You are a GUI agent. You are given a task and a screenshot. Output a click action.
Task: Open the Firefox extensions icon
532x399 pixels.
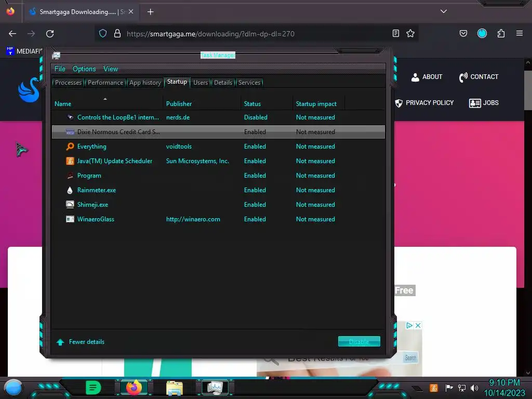[x=501, y=33]
